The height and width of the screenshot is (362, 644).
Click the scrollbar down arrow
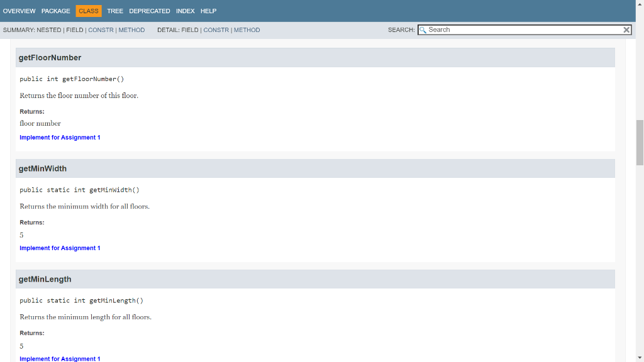point(639,358)
